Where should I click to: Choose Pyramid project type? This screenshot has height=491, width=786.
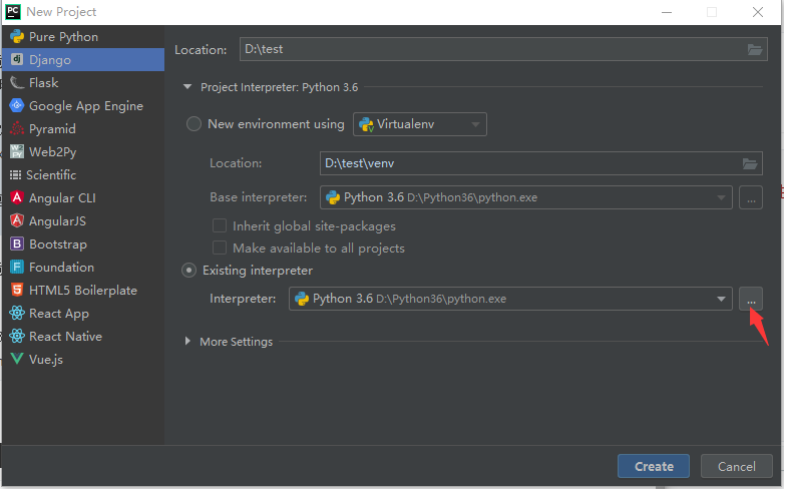pos(83,129)
